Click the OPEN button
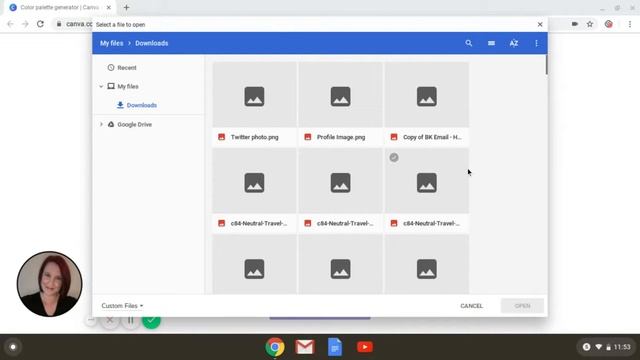The image size is (640, 360). 522,306
